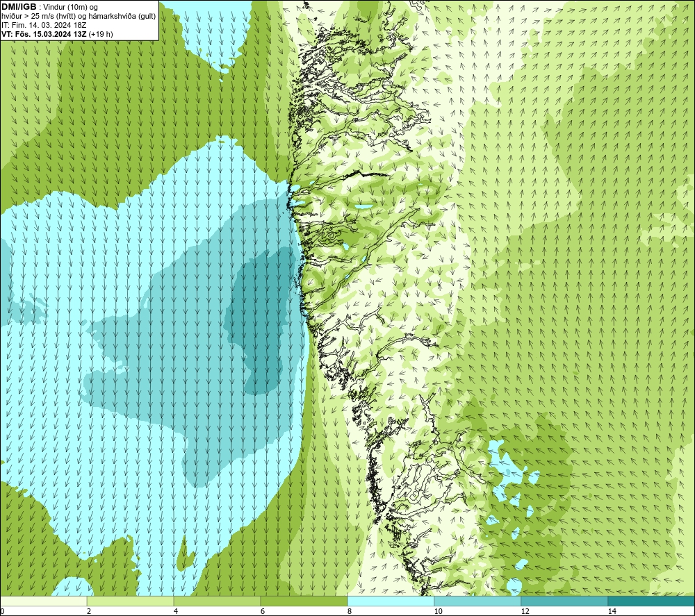695x616 pixels.
Task: Select the pale yellow 0–2 m/s color swatch
Action: pos(43,601)
